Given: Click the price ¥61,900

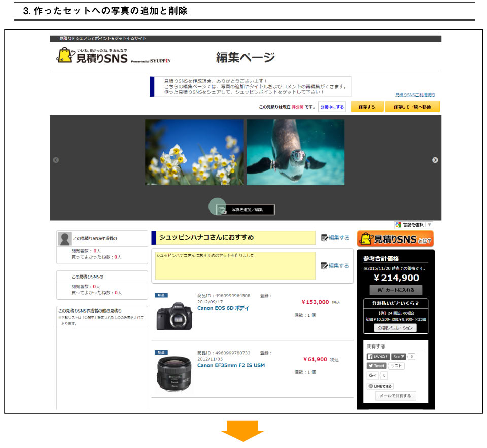Looking at the screenshot, I should pos(315,359).
